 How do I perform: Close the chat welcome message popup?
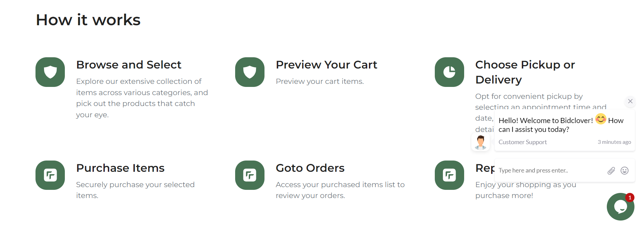(x=630, y=101)
